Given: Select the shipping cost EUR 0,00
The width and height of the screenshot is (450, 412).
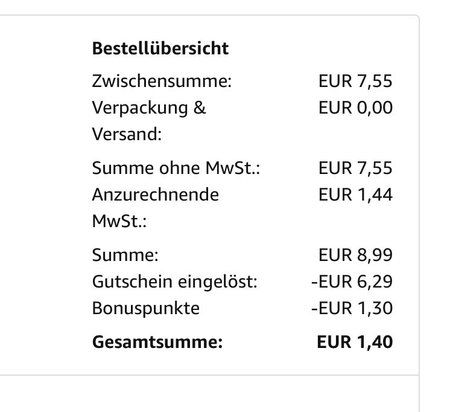Looking at the screenshot, I should [x=355, y=108].
